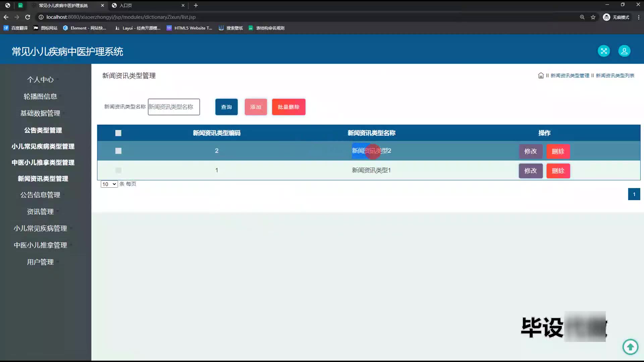Check the row with code 1

[118, 170]
